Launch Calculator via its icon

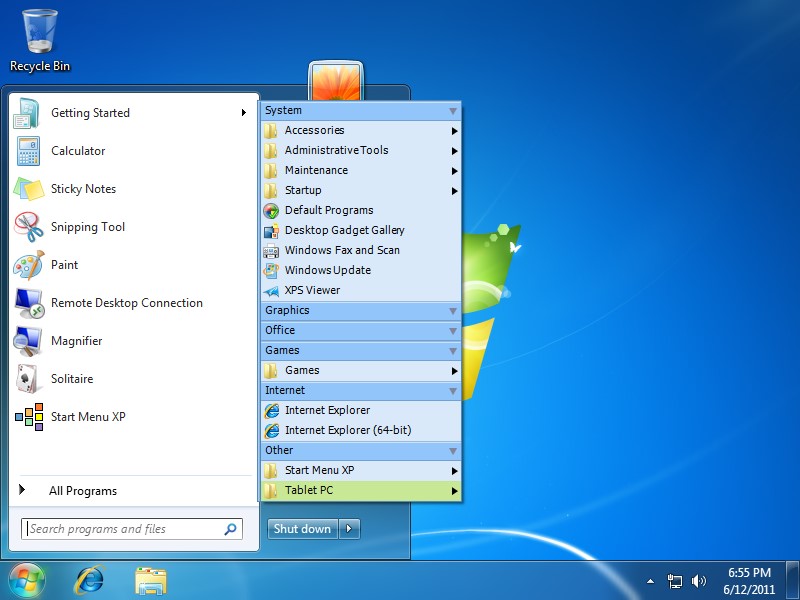[x=28, y=151]
